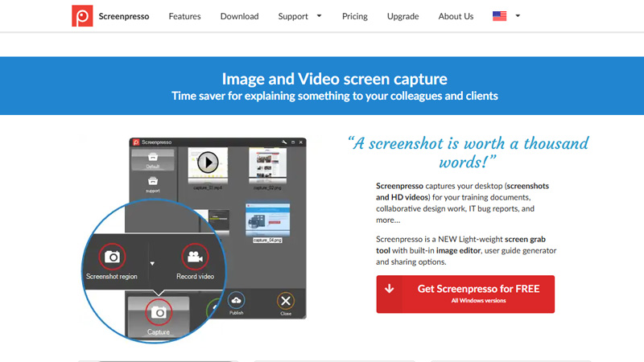Go to the Pricing page
This screenshot has width=644, height=362.
click(x=354, y=16)
